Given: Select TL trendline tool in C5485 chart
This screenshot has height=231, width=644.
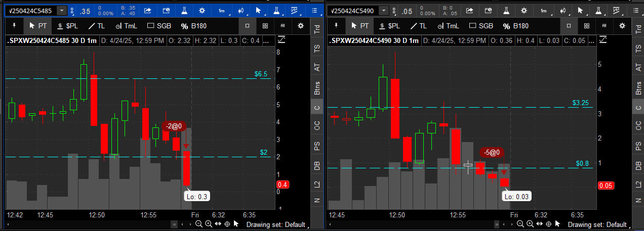Looking at the screenshot, I should point(97,25).
